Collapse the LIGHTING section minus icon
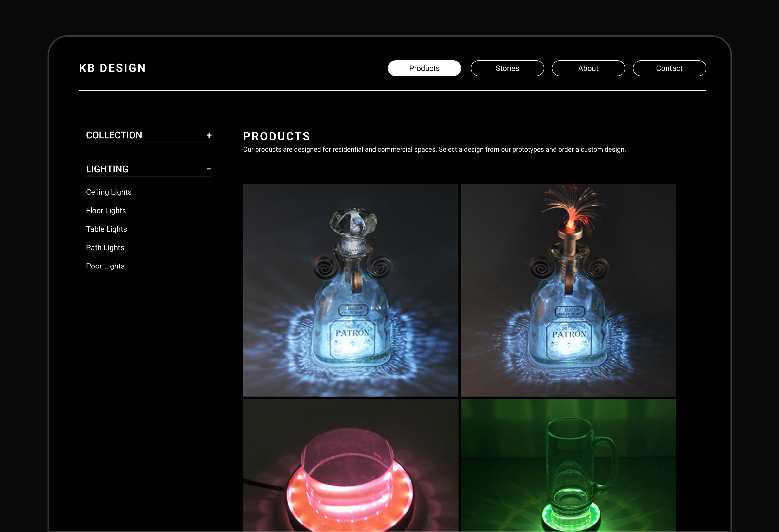The height and width of the screenshot is (532, 779). (x=209, y=169)
